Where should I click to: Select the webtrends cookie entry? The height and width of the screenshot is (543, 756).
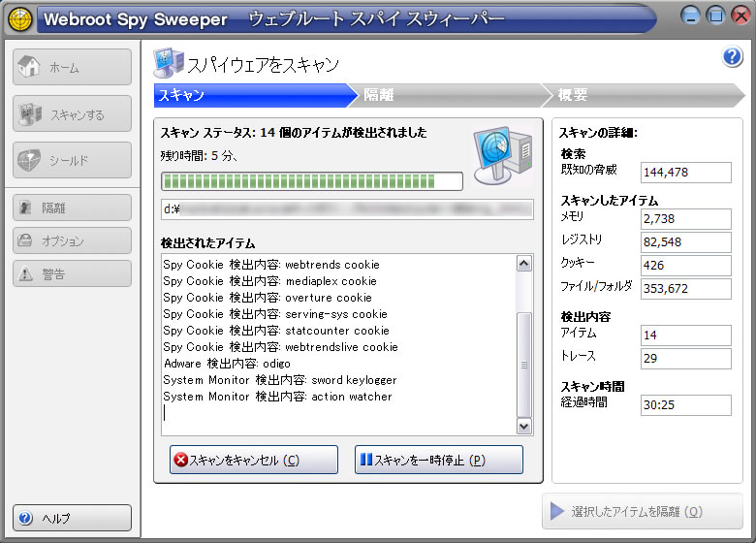point(271,265)
